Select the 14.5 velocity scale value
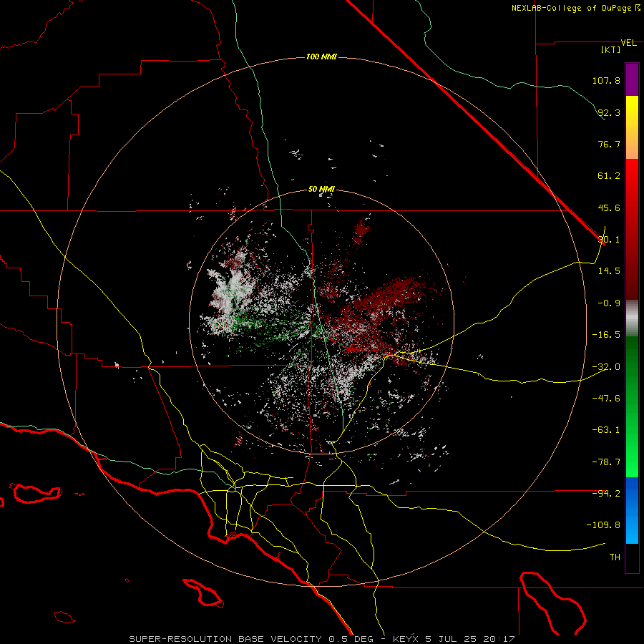The image size is (644, 644). 608,271
